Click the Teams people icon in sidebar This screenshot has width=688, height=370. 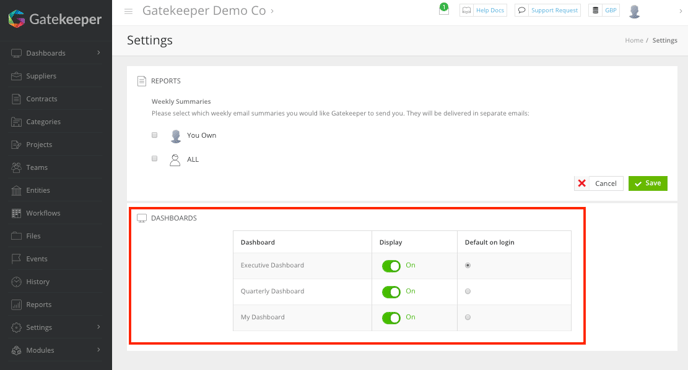coord(16,168)
